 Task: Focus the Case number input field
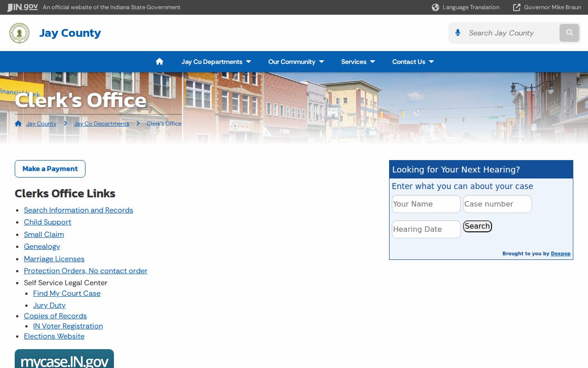tap(498, 204)
